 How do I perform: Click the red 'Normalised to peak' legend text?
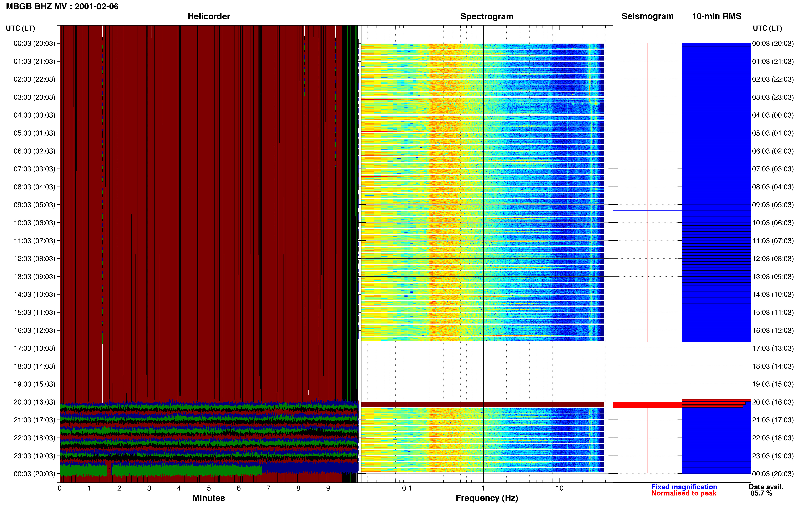[684, 493]
